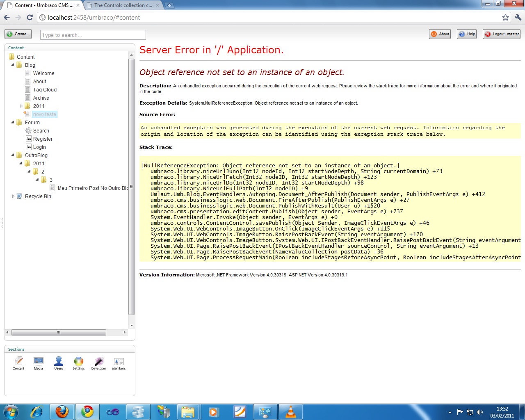Click the volume icon in the system tray

480,412
